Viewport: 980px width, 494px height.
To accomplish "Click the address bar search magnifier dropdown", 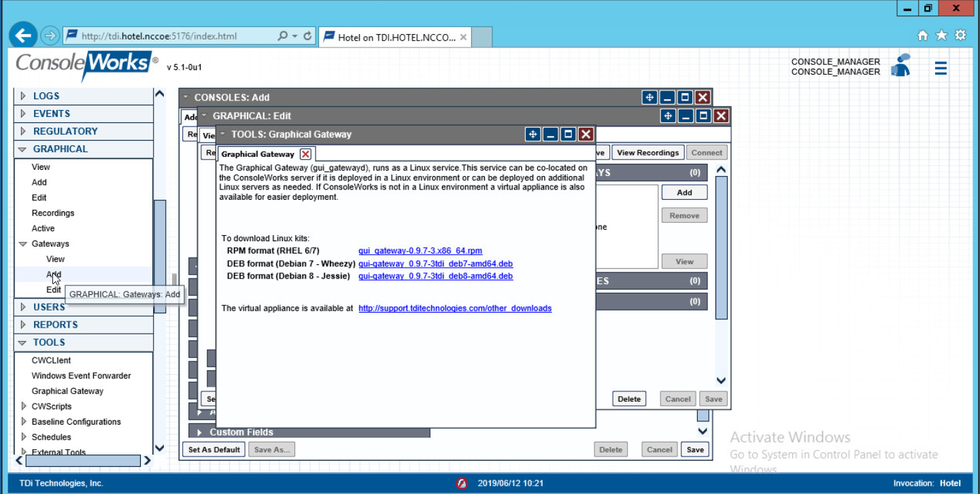I will pos(288,36).
